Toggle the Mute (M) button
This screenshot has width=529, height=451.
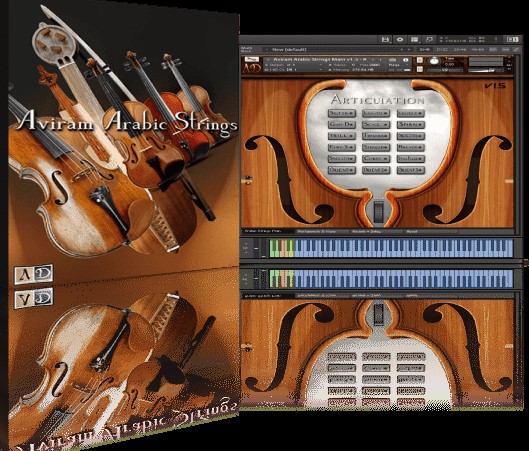419,69
